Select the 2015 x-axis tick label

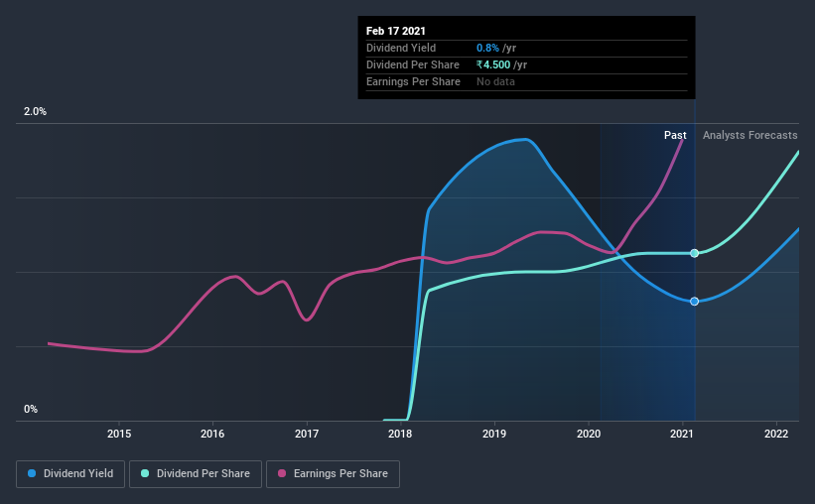(119, 434)
